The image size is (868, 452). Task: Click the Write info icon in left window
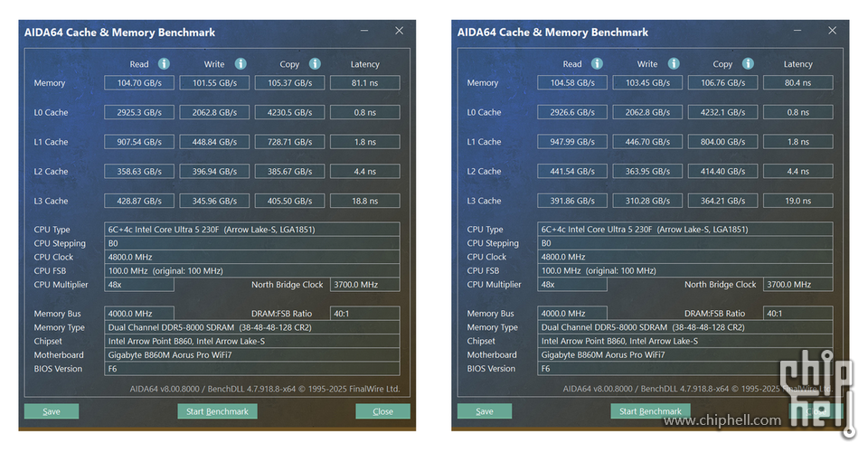241,64
